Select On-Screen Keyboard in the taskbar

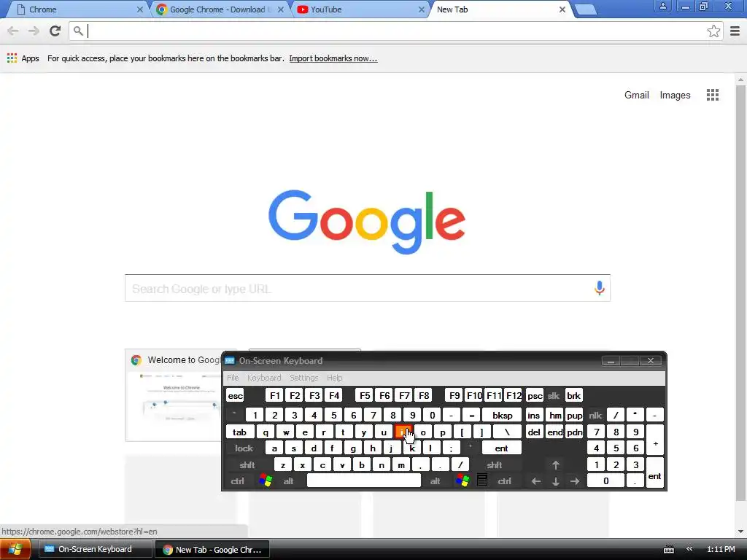click(x=95, y=549)
